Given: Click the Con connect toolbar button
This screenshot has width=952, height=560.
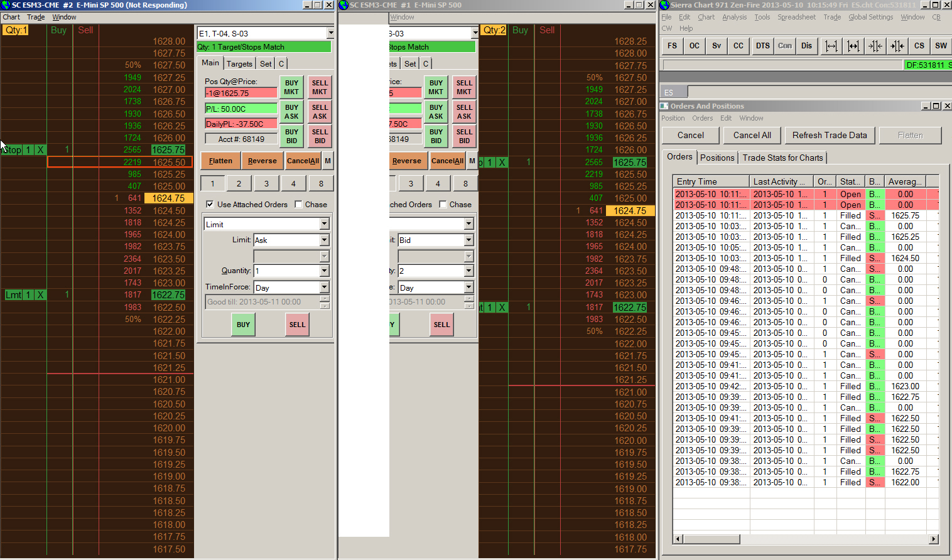Looking at the screenshot, I should point(785,46).
